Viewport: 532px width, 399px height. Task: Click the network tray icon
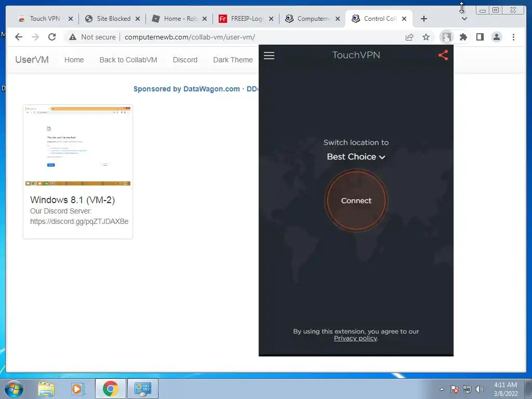pos(467,389)
